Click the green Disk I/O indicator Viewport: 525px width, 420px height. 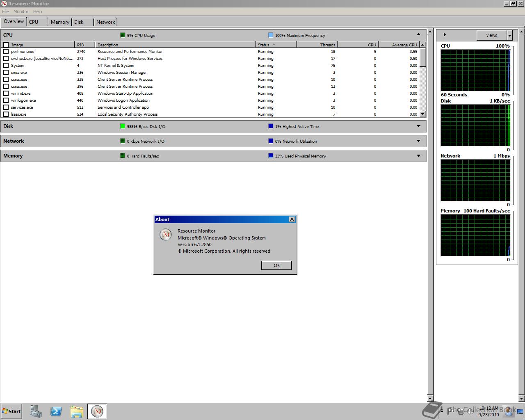click(x=122, y=126)
